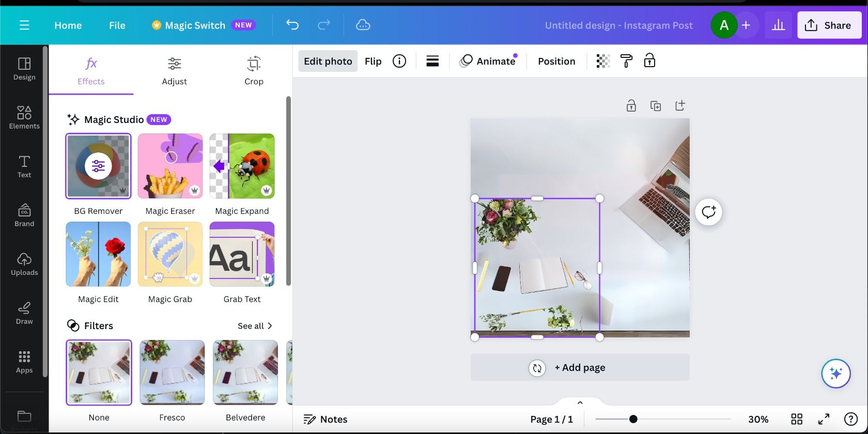Image resolution: width=868 pixels, height=434 pixels.
Task: Expand the Filters See all list
Action: (x=255, y=326)
